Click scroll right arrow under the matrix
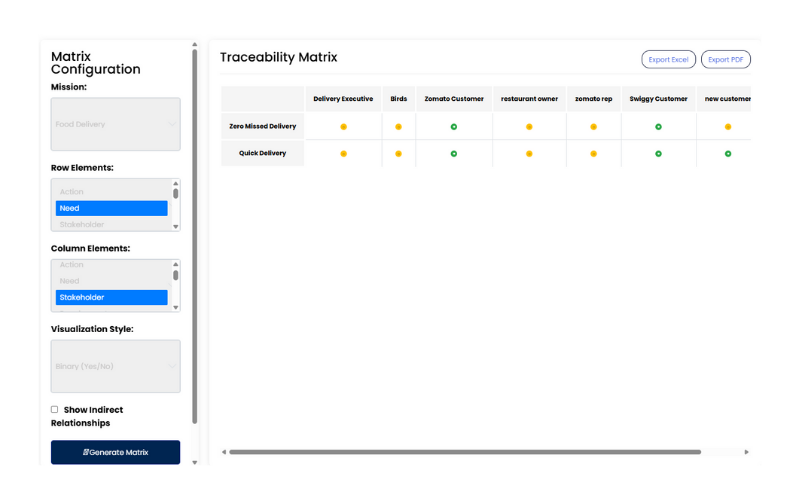 pyautogui.click(x=746, y=452)
